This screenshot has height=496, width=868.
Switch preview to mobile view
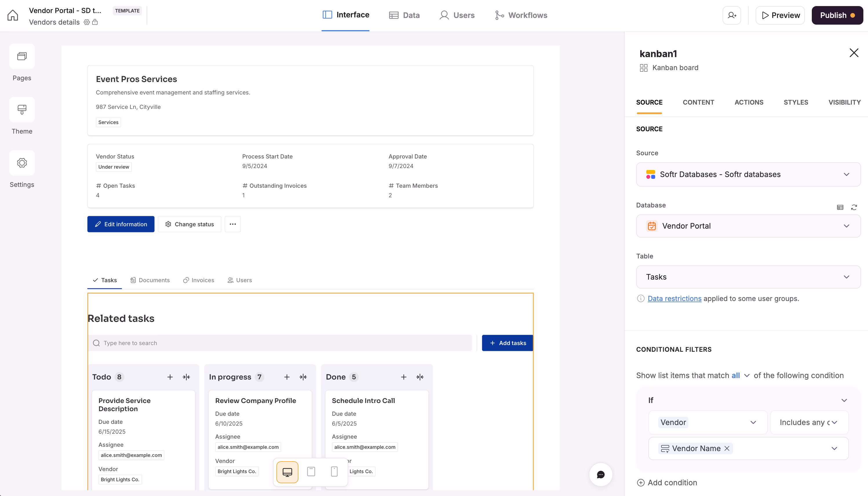(x=333, y=472)
